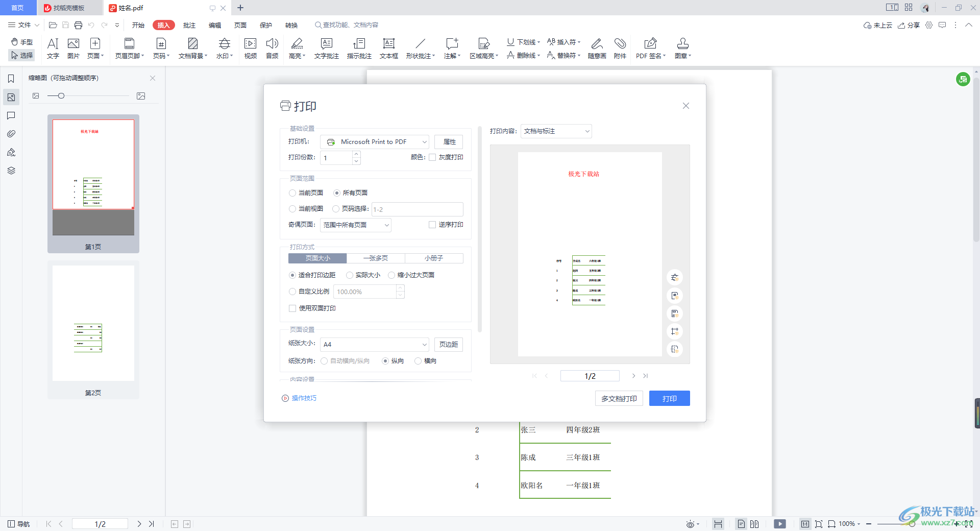Select the 文本框 text box tool
Image resolution: width=980 pixels, height=531 pixels.
(x=389, y=49)
